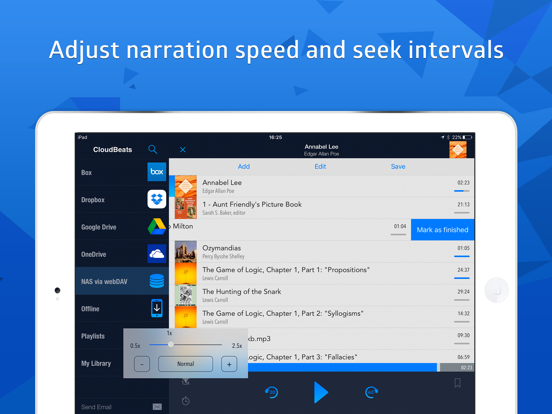Select Edit in the playlist toolbar
Screen dimensions: 552x414
pyautogui.click(x=320, y=167)
